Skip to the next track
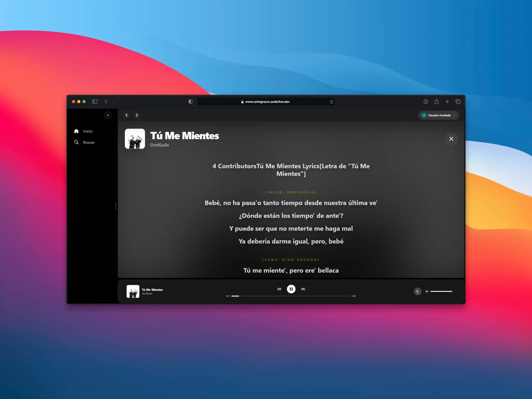532x399 pixels. click(303, 289)
